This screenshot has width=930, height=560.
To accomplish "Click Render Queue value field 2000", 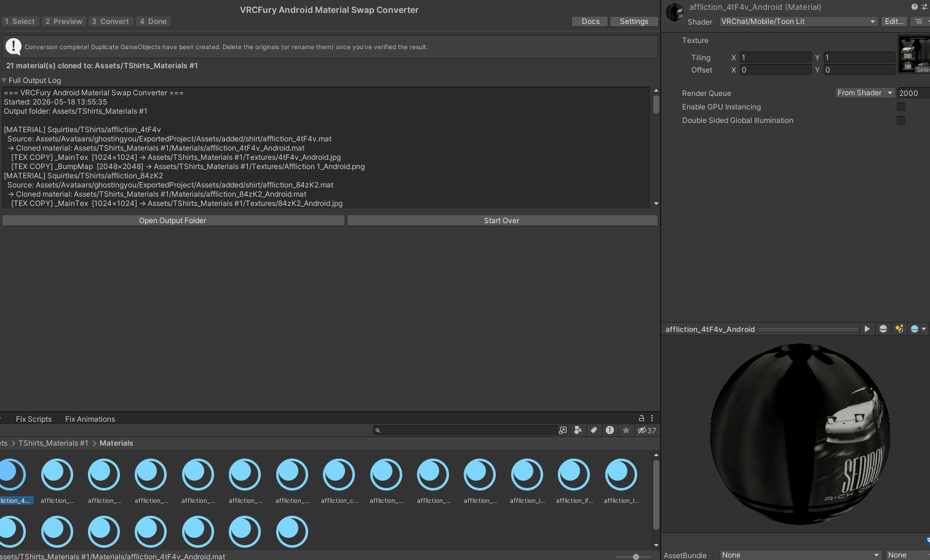I will (913, 93).
